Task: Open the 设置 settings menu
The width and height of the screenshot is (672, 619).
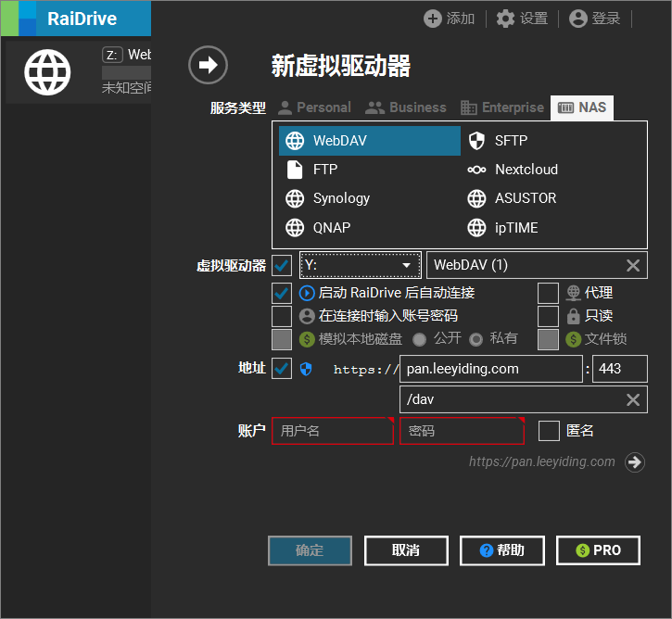Action: coord(522,19)
